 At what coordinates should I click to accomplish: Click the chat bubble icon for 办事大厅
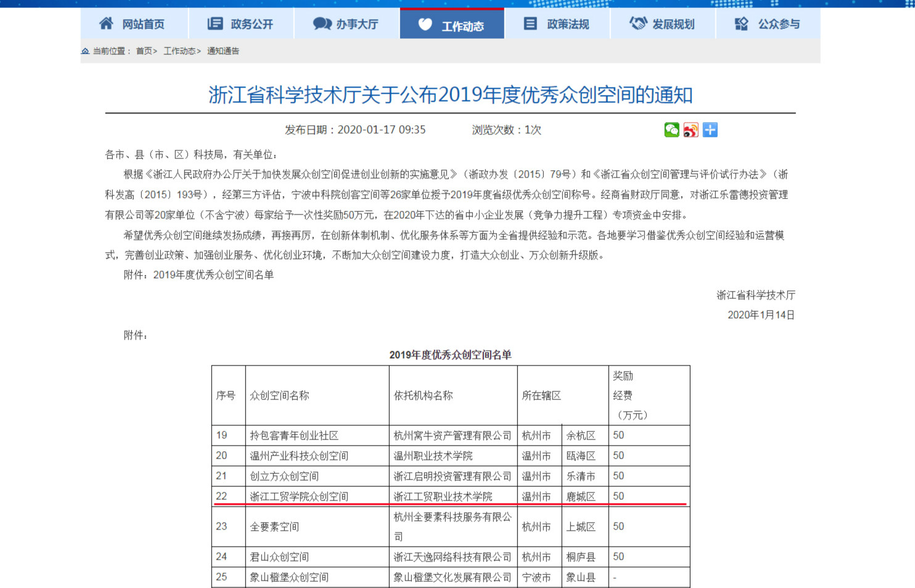click(322, 23)
